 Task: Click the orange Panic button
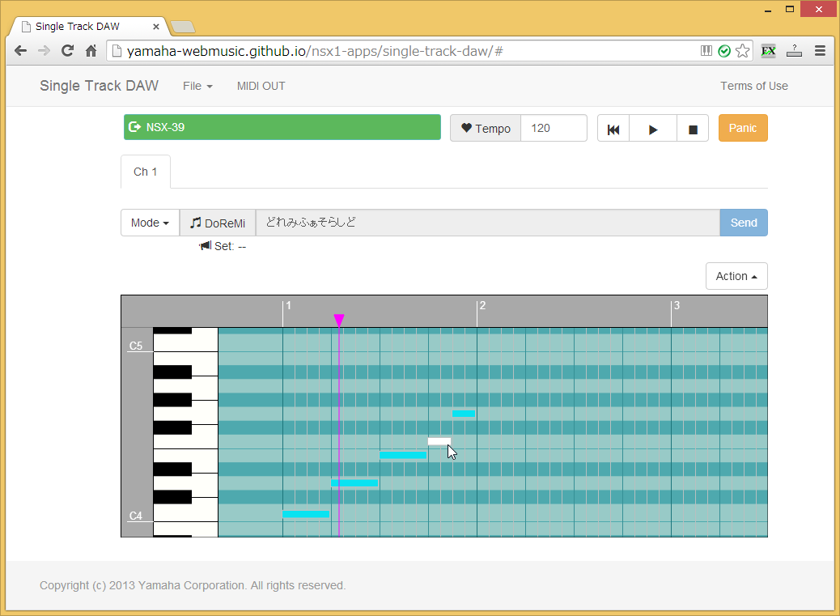pos(743,129)
